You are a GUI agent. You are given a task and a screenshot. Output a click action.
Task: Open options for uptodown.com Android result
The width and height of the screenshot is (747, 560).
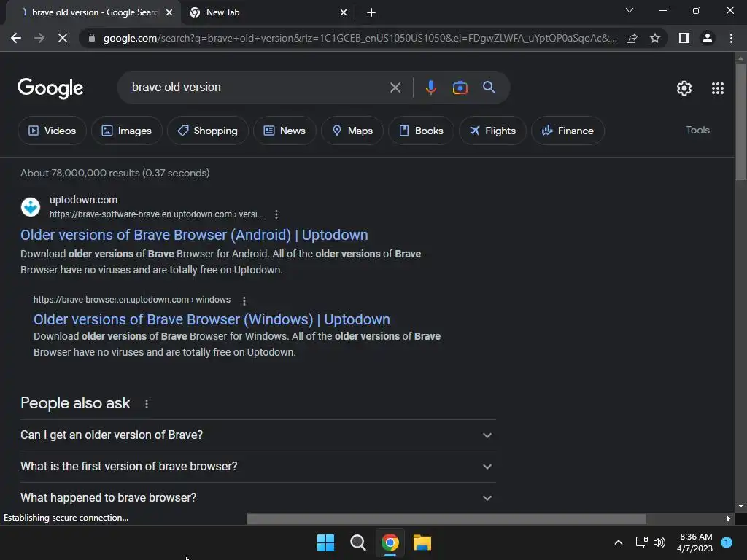pyautogui.click(x=276, y=214)
